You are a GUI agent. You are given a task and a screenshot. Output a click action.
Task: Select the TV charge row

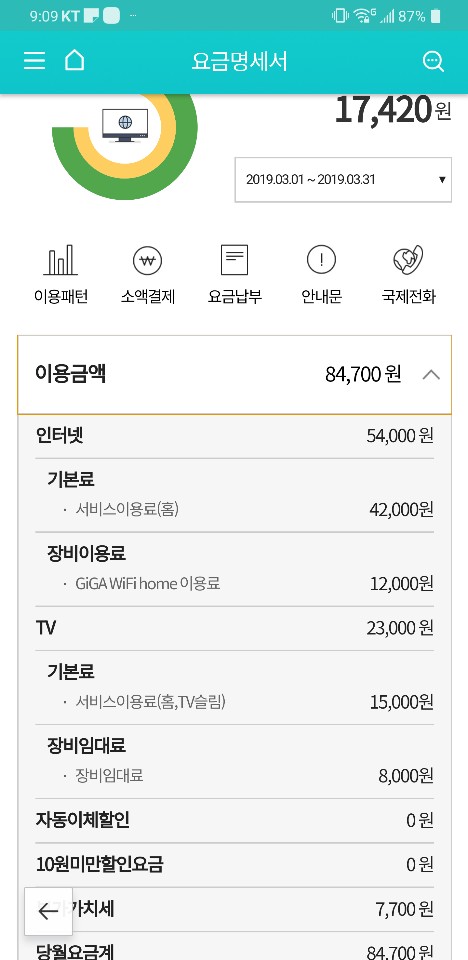tap(235, 628)
